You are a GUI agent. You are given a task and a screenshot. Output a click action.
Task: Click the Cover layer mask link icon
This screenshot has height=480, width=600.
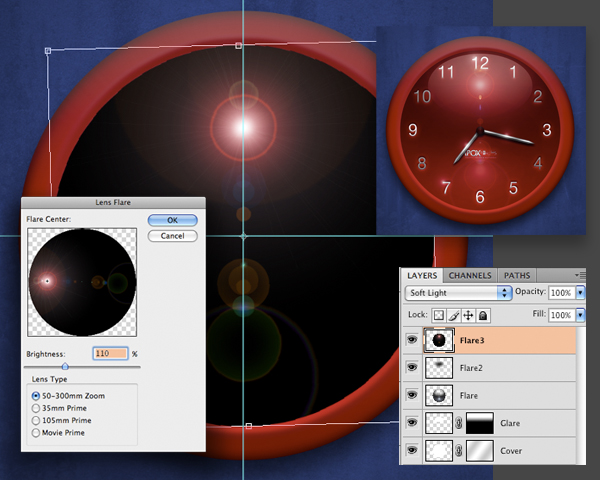pos(460,452)
